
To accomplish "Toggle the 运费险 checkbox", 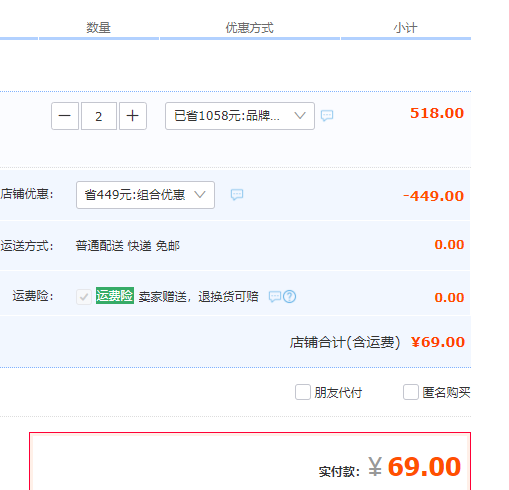I will [x=84, y=297].
